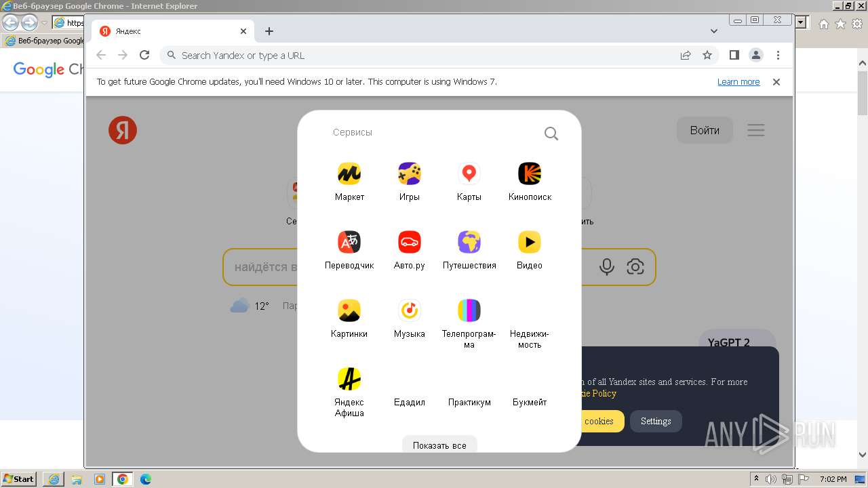Viewport: 868px width, 488px height.
Task: Open Internet Explorer from the taskbar
Action: [54, 479]
